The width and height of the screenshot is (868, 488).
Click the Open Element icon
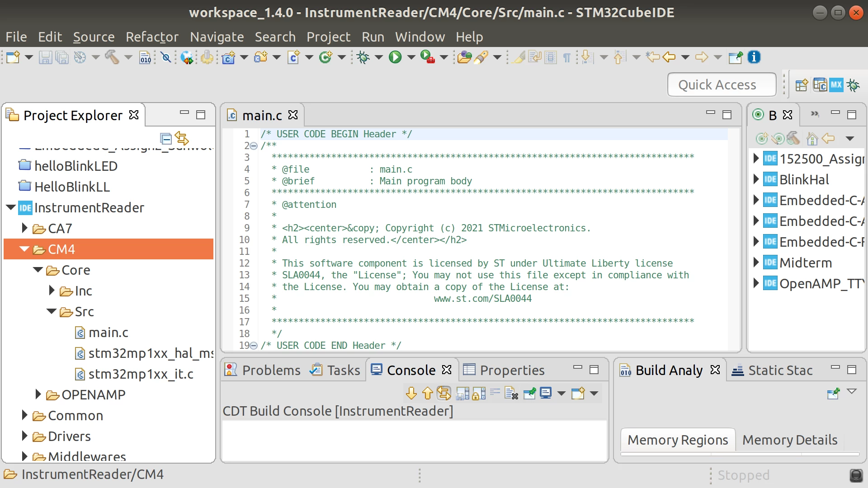click(x=464, y=57)
